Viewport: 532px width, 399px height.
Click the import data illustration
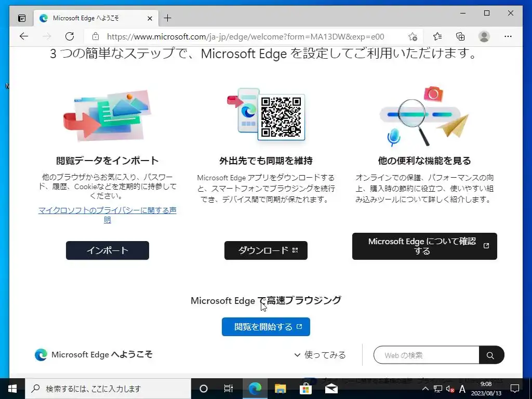pos(107,115)
